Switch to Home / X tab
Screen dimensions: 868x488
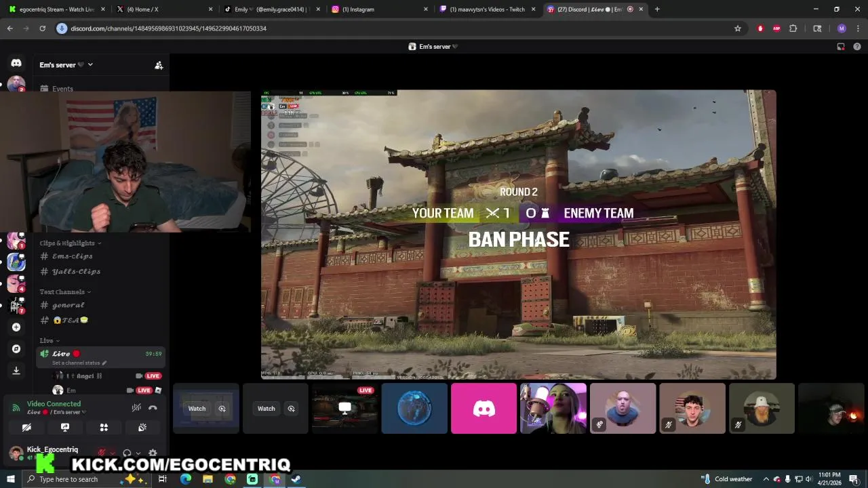coord(165,9)
